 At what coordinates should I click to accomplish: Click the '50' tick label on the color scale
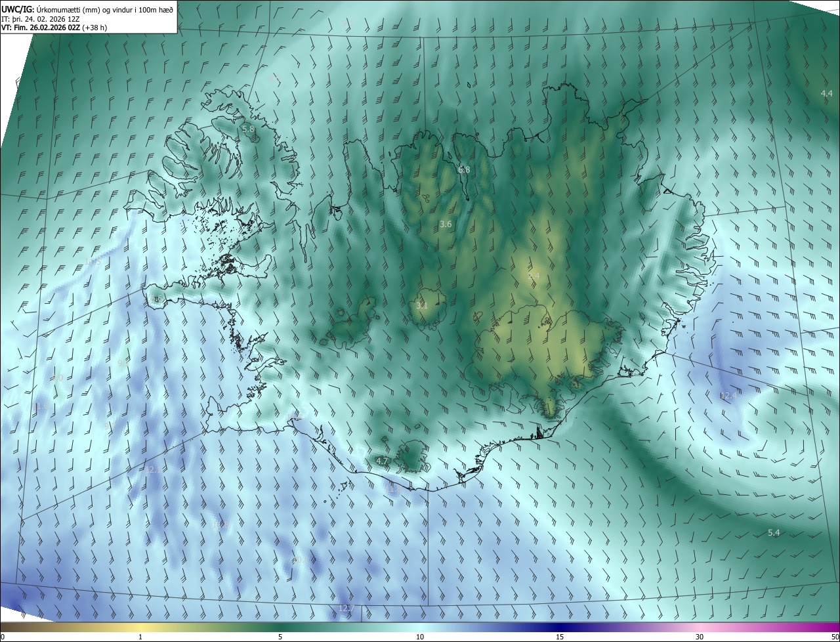click(834, 637)
